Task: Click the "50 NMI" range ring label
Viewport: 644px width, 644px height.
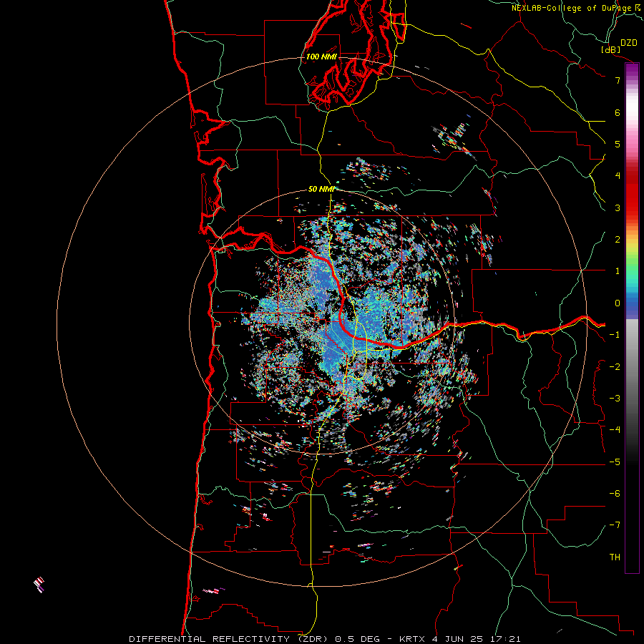Action: 321,189
